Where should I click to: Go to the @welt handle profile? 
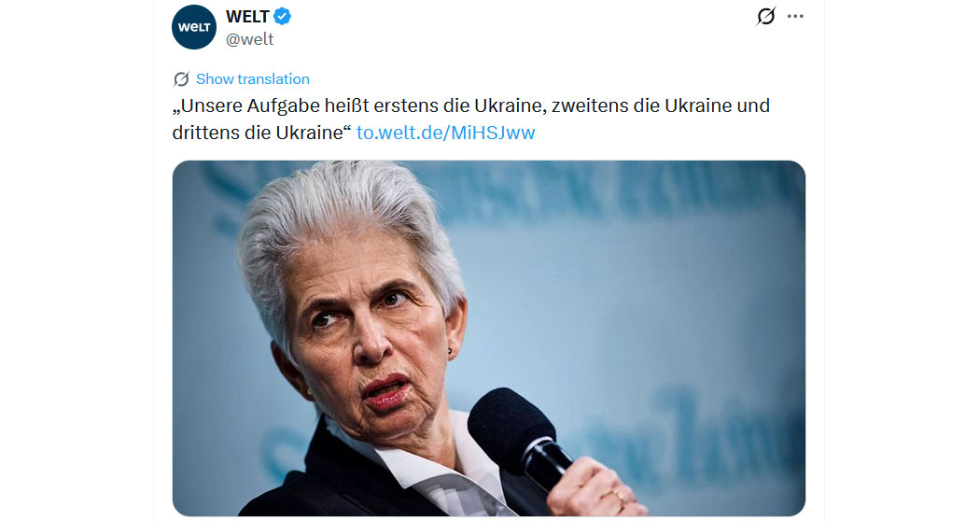coord(249,39)
